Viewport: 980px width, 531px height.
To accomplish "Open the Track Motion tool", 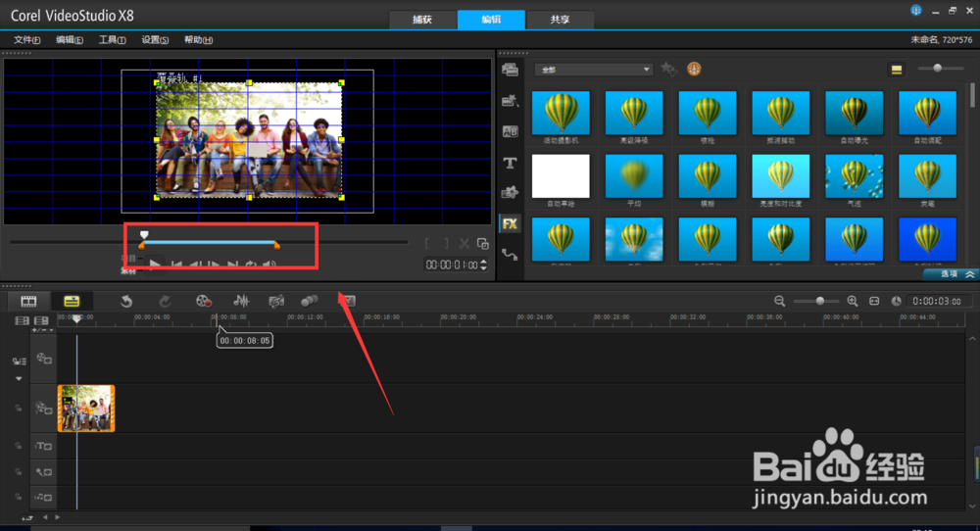I will pos(310,302).
